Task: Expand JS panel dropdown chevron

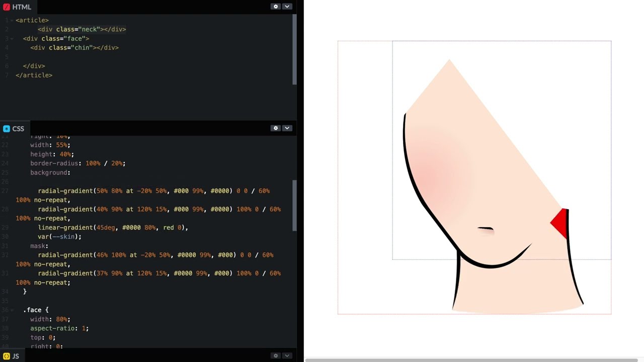Action: pos(287,355)
